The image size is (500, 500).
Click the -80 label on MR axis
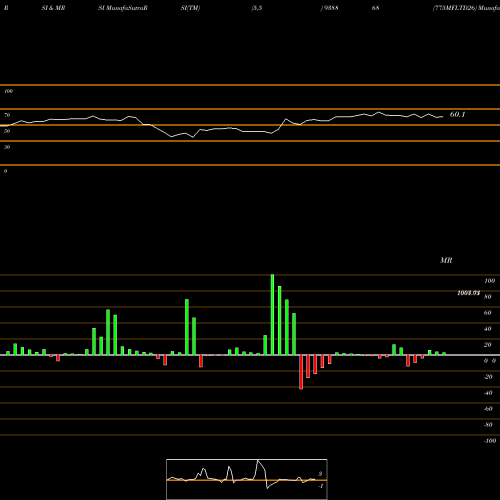(488, 425)
